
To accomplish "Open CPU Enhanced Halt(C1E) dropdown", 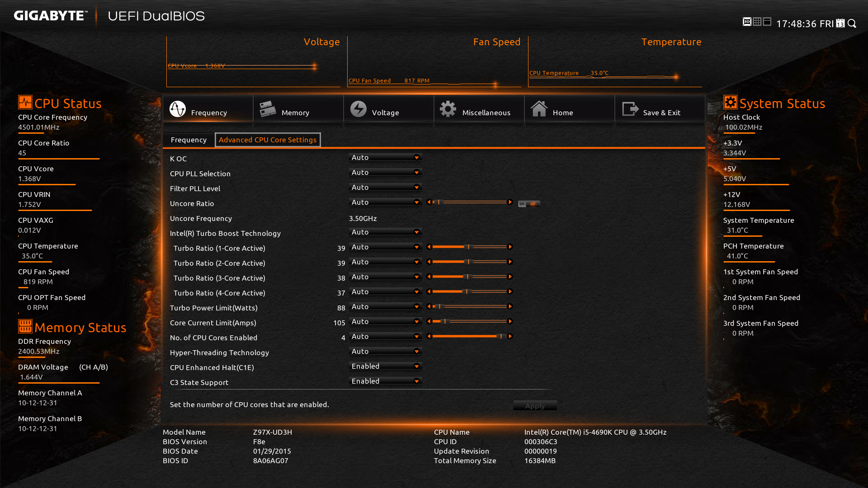I will coord(386,366).
